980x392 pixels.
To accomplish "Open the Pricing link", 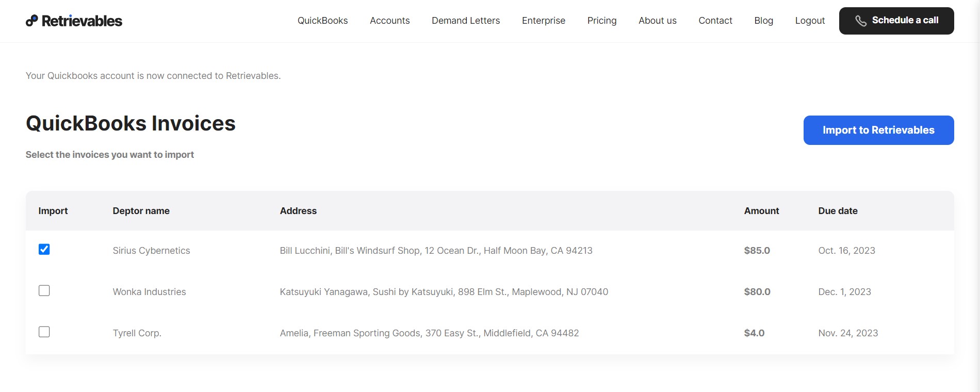I will [602, 21].
